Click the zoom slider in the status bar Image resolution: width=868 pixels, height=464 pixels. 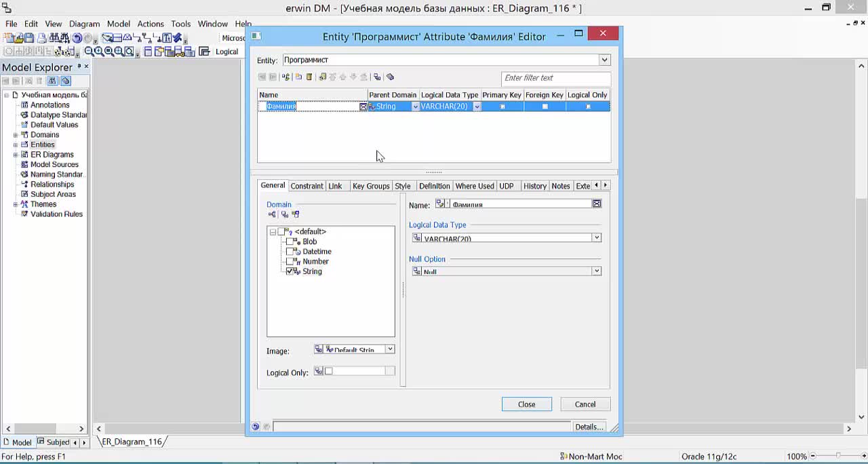838,456
